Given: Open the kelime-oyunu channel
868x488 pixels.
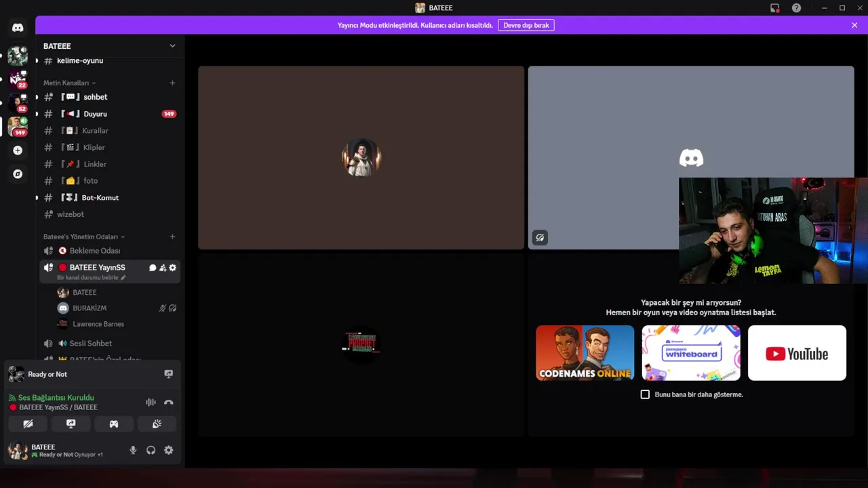Looking at the screenshot, I should coord(108,61).
